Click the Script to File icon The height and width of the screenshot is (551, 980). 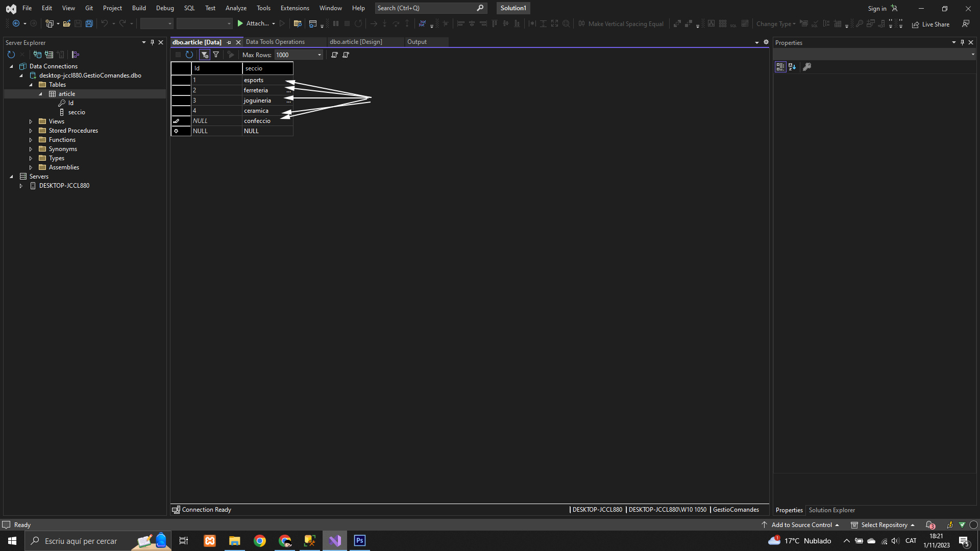pos(346,55)
